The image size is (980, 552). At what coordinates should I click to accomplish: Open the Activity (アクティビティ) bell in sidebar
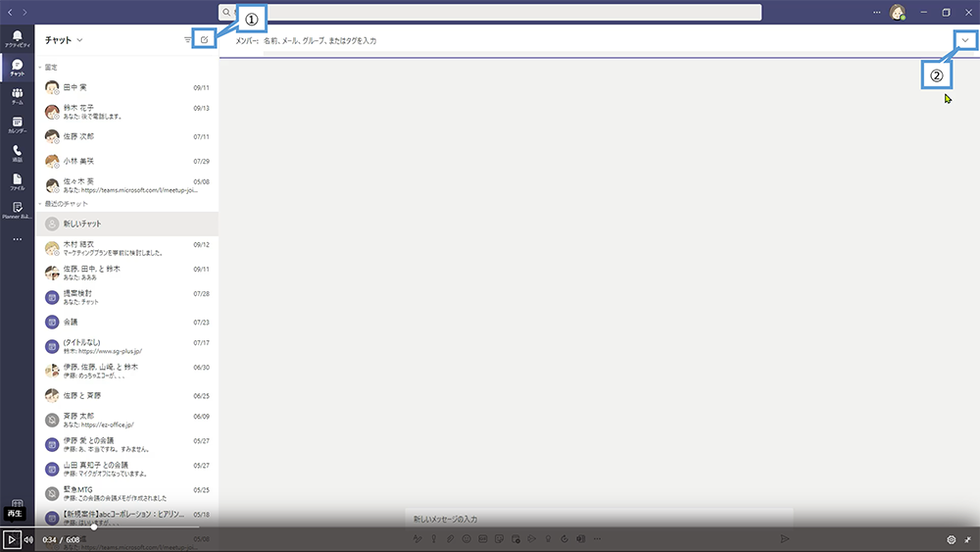click(17, 38)
